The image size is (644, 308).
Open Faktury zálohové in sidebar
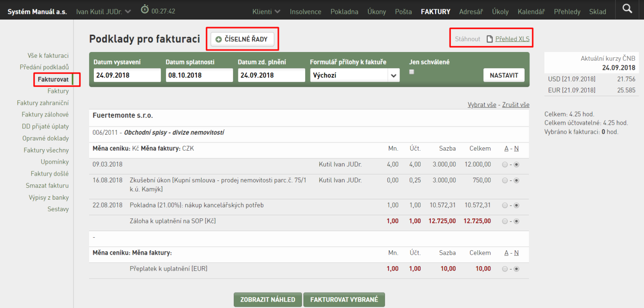point(45,115)
